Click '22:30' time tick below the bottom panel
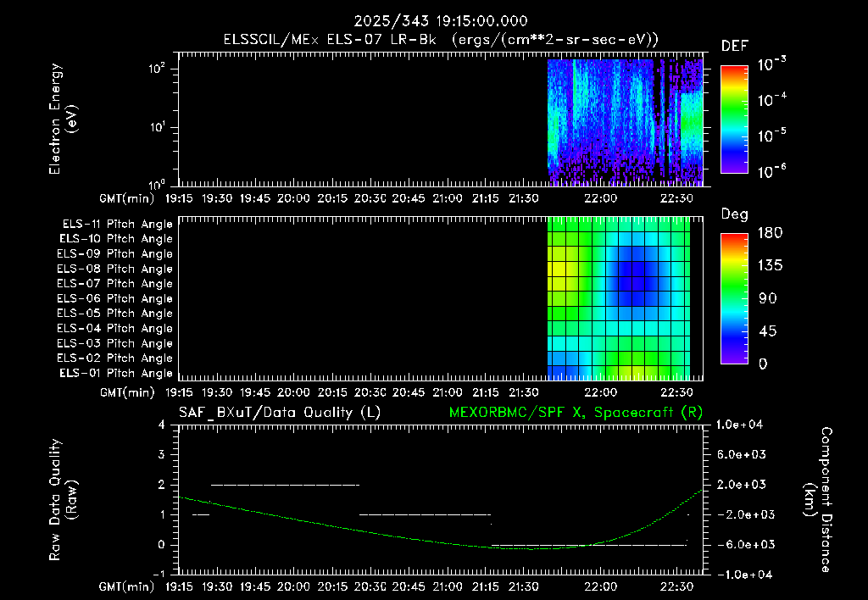 click(x=677, y=586)
